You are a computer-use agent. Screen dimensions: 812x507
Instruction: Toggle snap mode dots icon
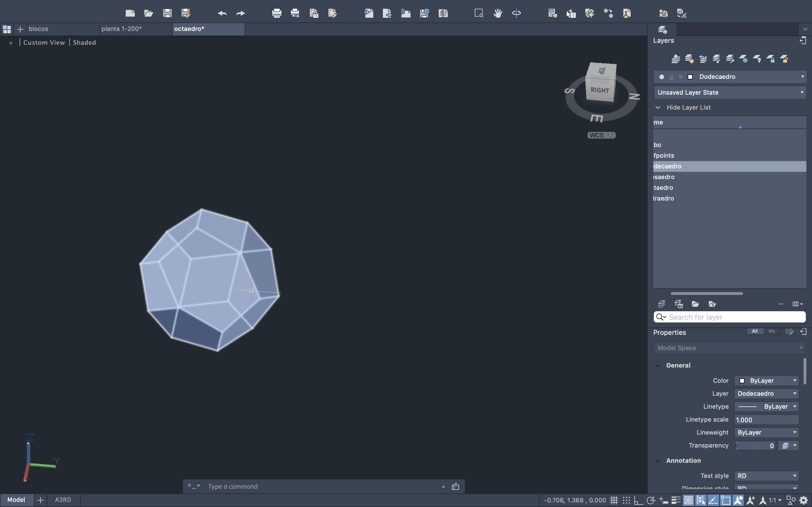pyautogui.click(x=626, y=500)
